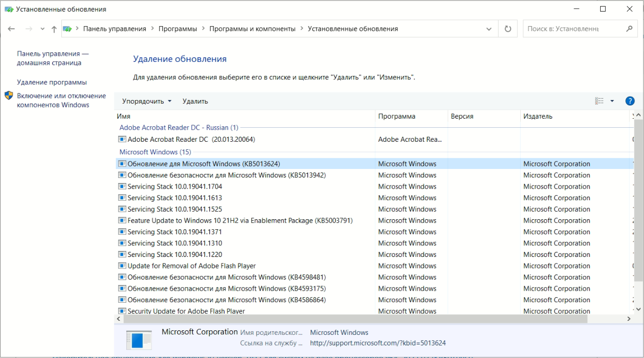The image size is (644, 358).
Task: Click icon of KB4586864 security update
Action: 122,300
